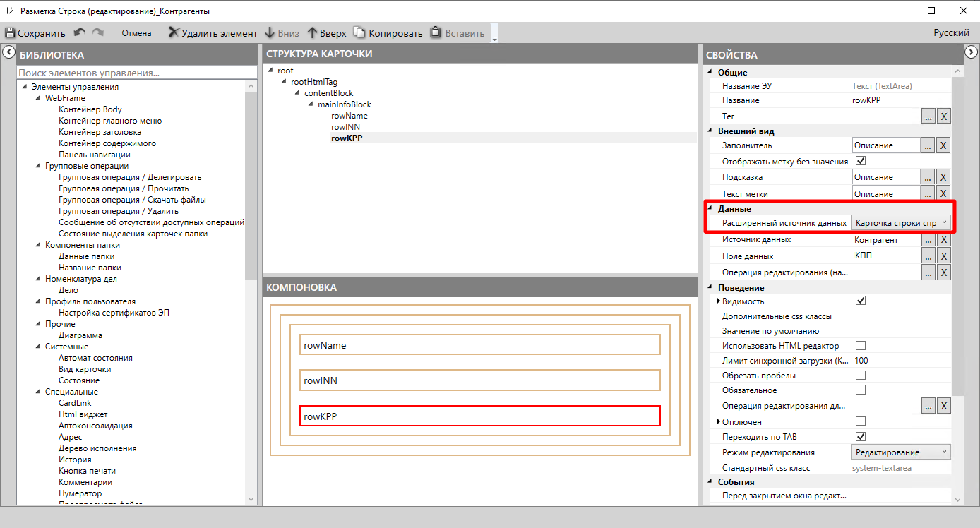
Task: Clear Источник данных with X button
Action: (943, 240)
